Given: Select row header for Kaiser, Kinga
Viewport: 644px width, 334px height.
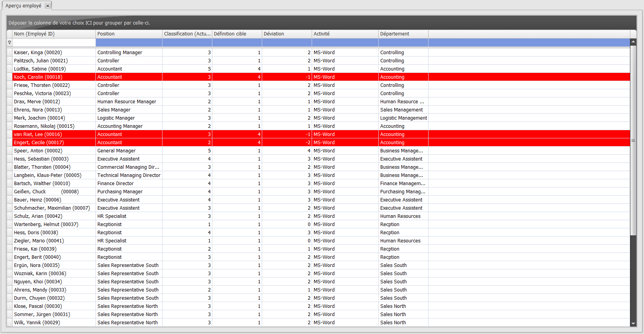Looking at the screenshot, I should (9, 53).
